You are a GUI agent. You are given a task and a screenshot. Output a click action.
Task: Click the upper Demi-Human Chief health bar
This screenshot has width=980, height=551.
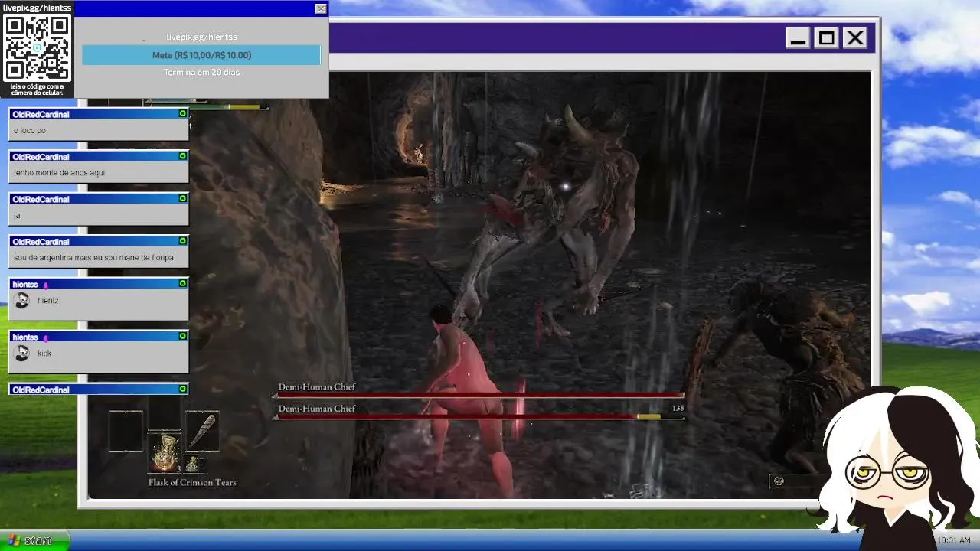click(x=479, y=396)
